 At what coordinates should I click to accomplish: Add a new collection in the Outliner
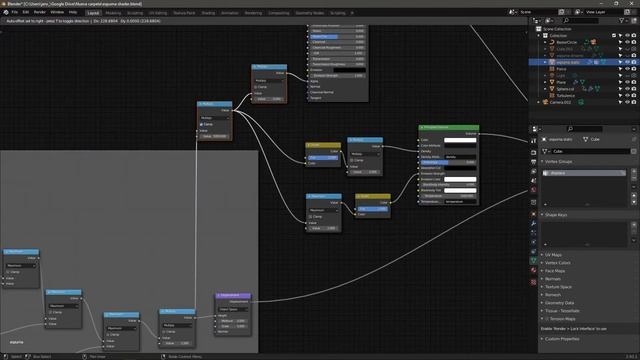634,20
